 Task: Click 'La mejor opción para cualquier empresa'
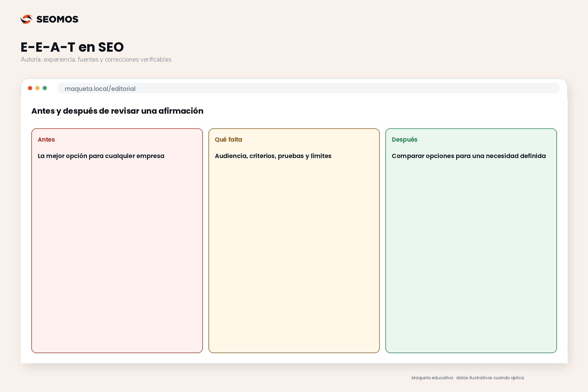click(101, 156)
